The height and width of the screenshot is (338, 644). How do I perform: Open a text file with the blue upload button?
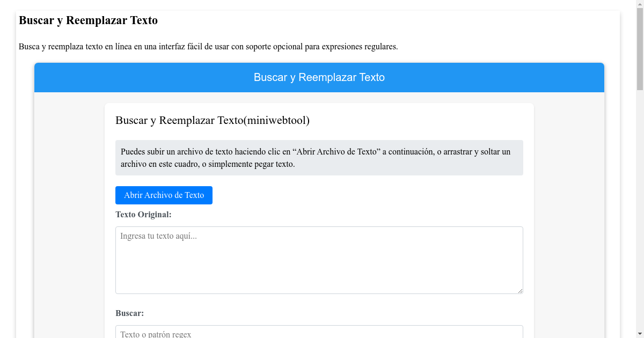[164, 195]
